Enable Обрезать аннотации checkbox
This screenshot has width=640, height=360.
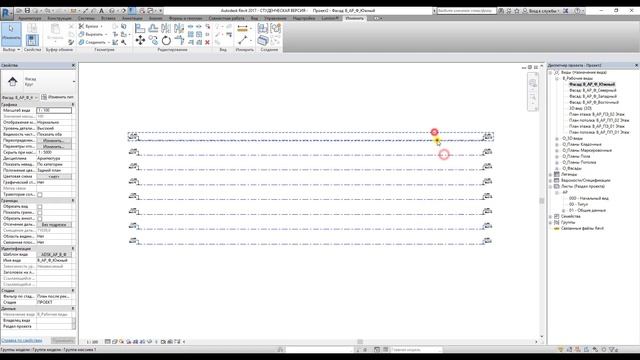click(40, 219)
